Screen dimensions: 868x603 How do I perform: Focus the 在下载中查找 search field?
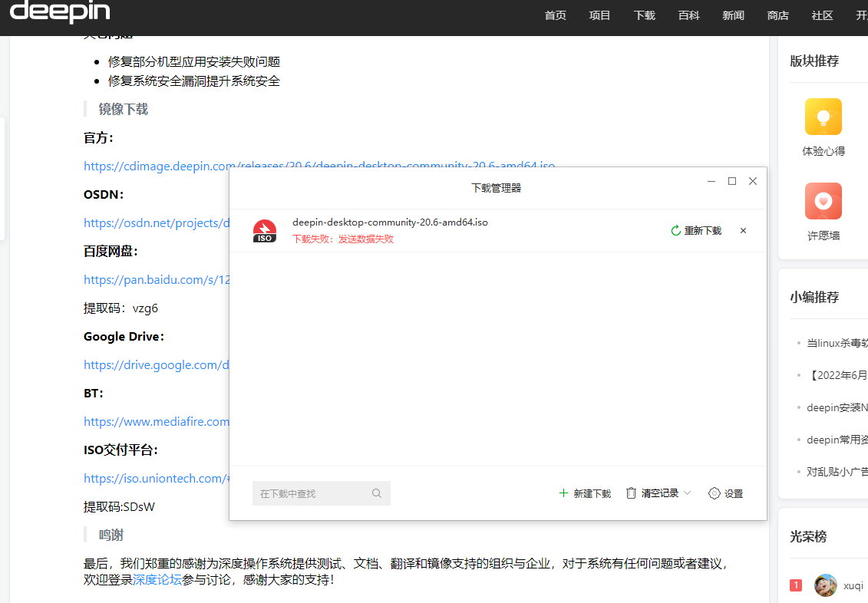321,493
